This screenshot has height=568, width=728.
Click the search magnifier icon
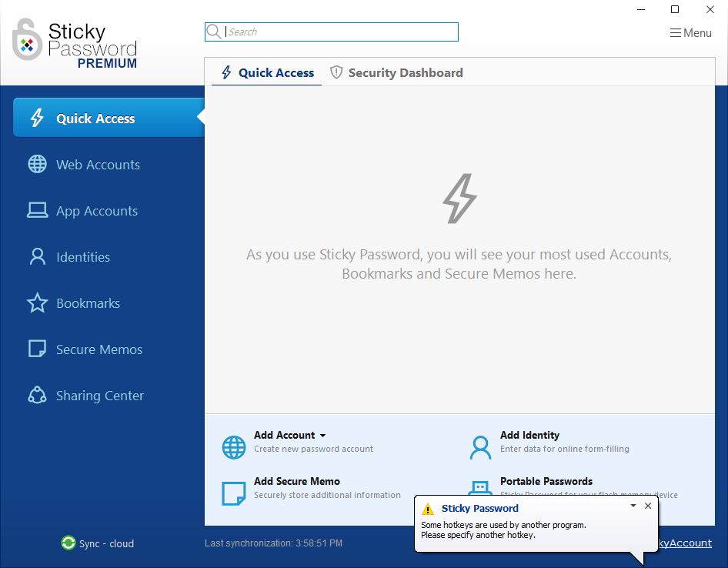(214, 32)
